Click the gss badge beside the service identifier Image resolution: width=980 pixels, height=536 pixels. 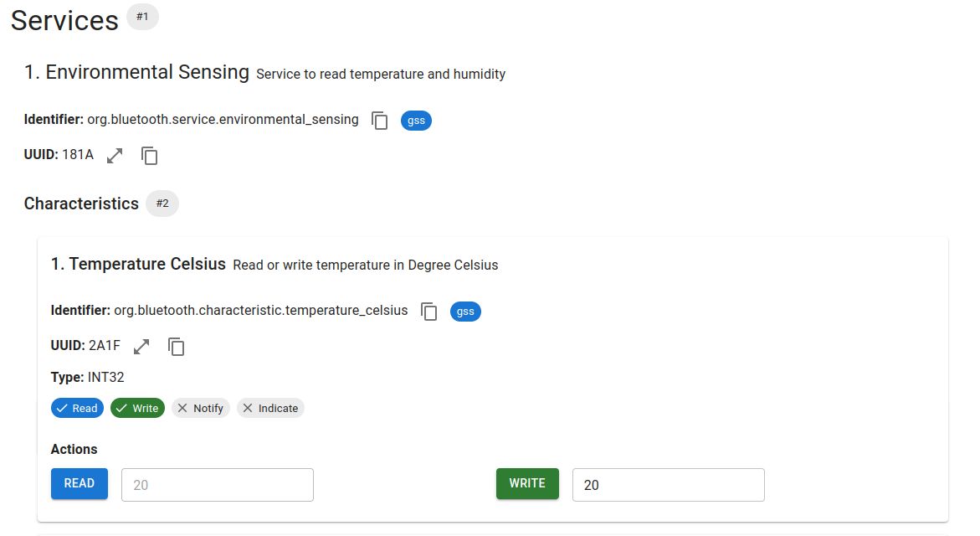point(416,121)
